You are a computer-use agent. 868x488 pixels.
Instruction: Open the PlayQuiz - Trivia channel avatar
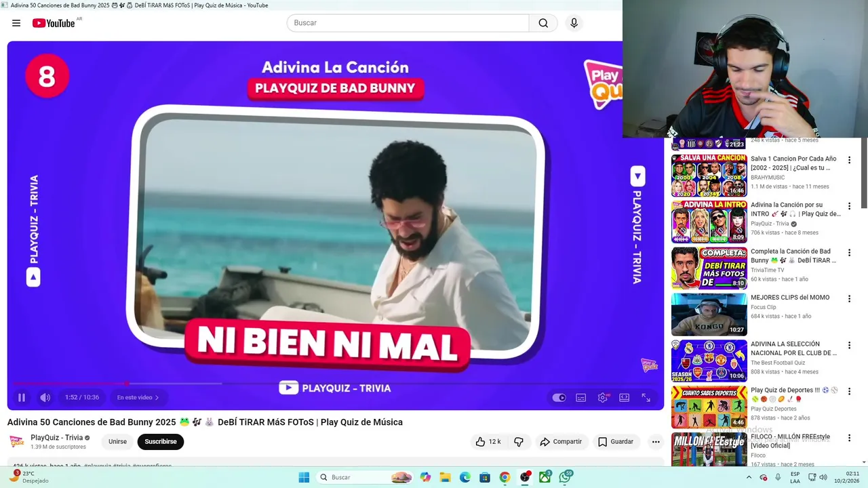16,442
